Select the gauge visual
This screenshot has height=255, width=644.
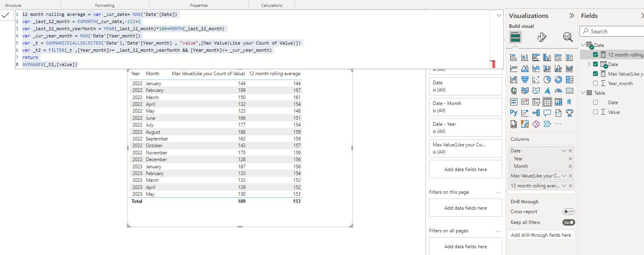click(x=558, y=91)
